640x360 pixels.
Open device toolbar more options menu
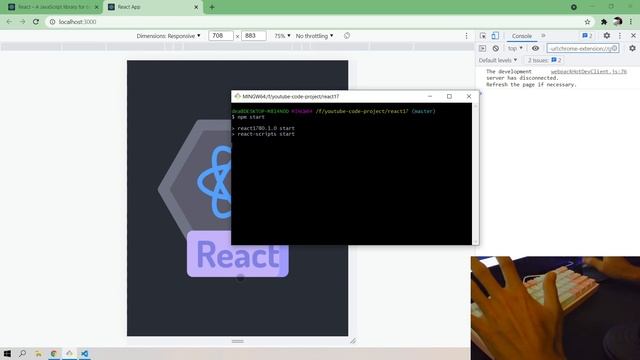[x=466, y=36]
